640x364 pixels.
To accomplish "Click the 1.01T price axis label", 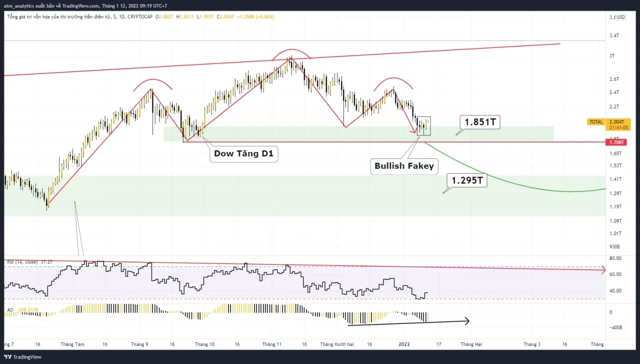I will (x=615, y=233).
